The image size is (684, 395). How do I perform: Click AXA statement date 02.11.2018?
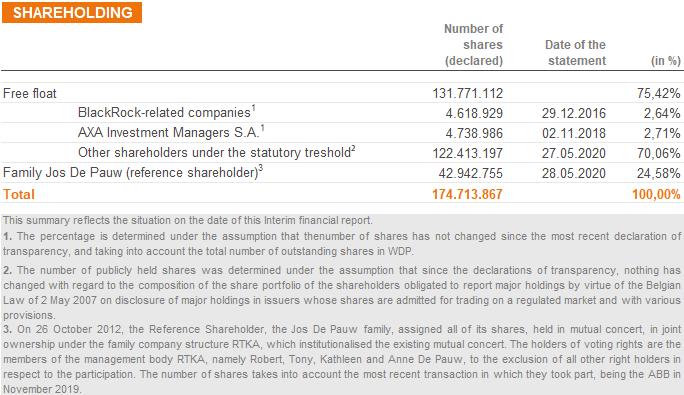574,133
